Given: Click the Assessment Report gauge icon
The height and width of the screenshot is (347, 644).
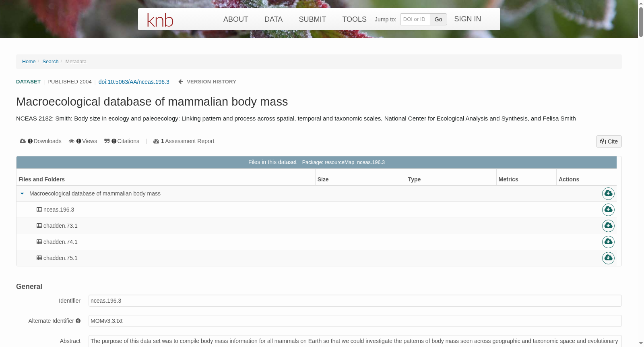Looking at the screenshot, I should pos(156,141).
